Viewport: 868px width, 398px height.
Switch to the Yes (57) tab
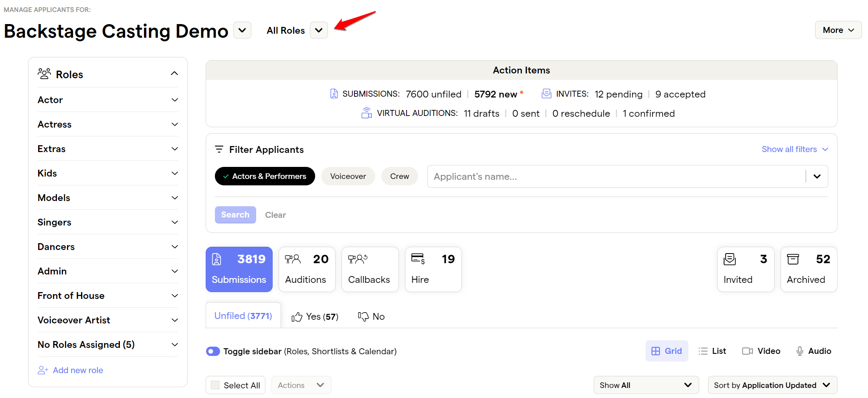314,316
